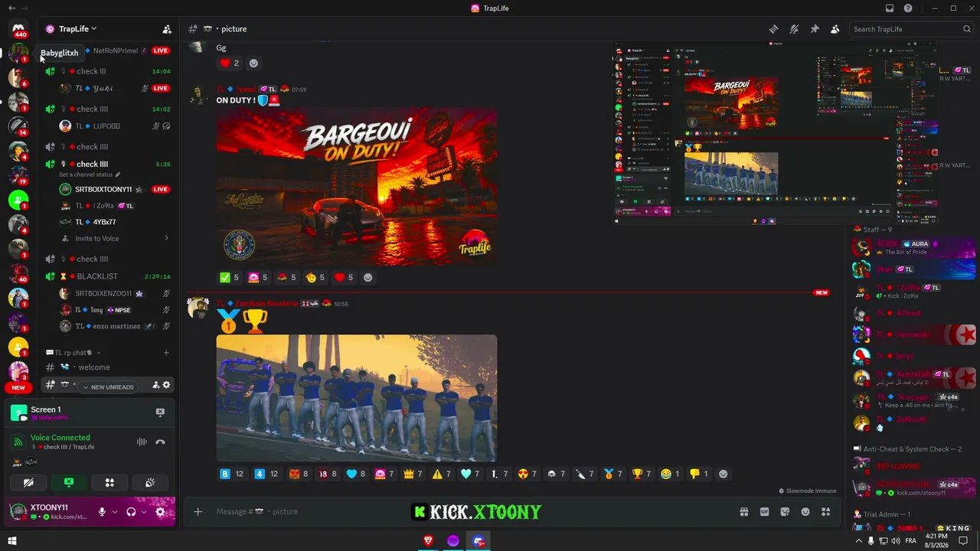Jump to NEW UNREADS
Image resolution: width=980 pixels, height=551 pixels.
click(109, 387)
